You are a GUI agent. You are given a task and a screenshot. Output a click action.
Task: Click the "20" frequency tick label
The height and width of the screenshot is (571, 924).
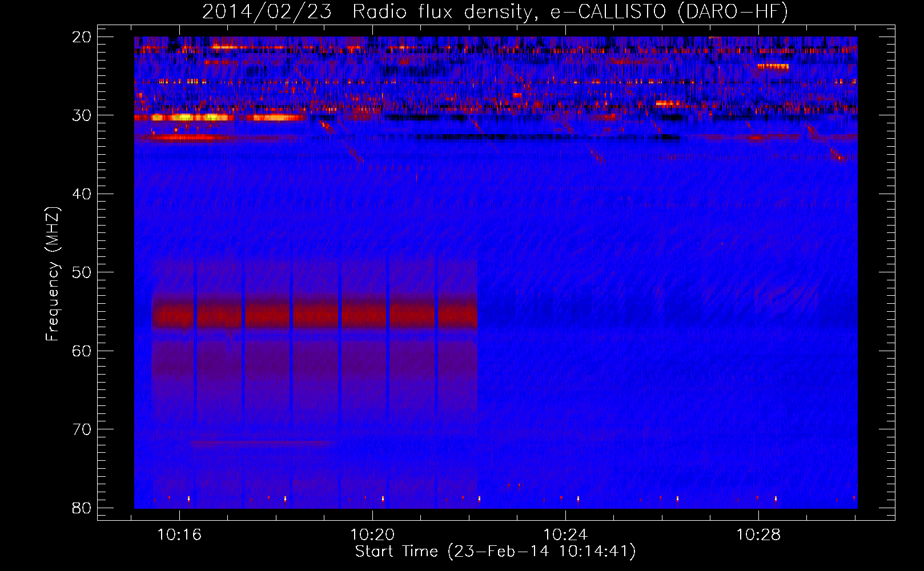[82, 37]
